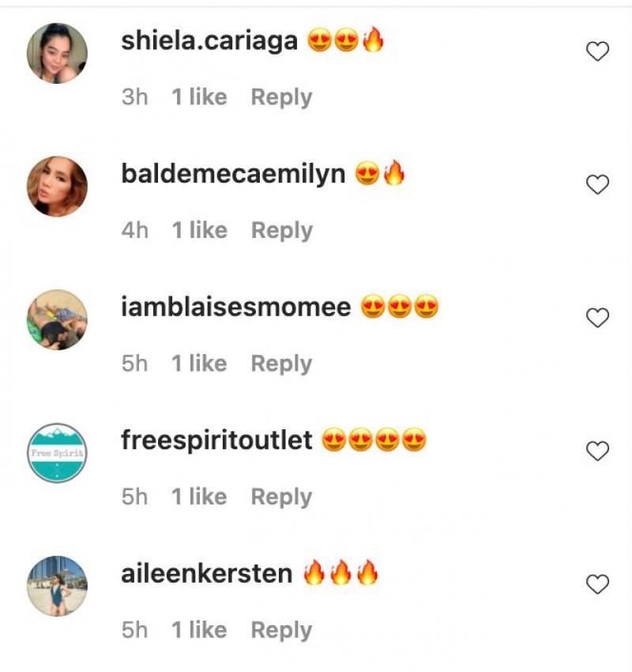
Task: Open the aileenkersten username link
Action: pyautogui.click(x=207, y=574)
